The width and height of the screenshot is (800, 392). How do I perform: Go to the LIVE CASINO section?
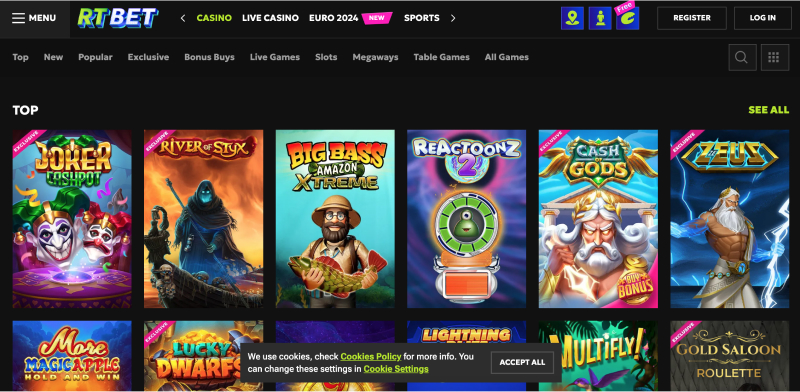270,18
